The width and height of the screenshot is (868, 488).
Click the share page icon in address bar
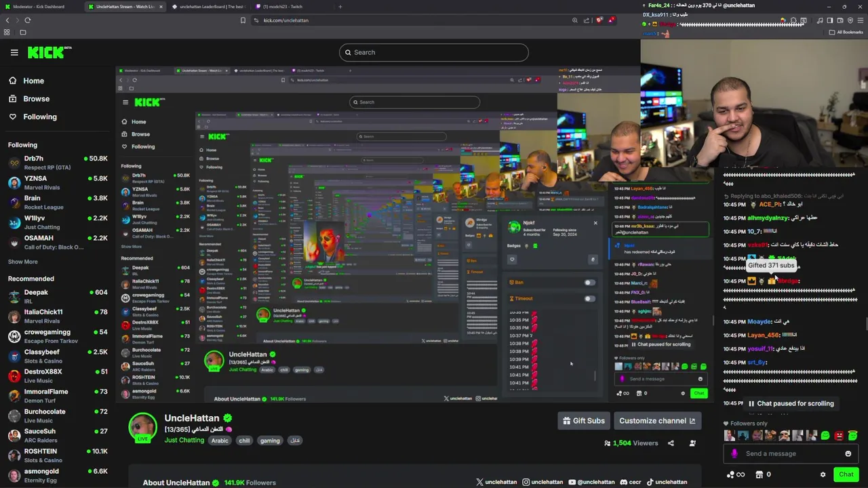587,20
